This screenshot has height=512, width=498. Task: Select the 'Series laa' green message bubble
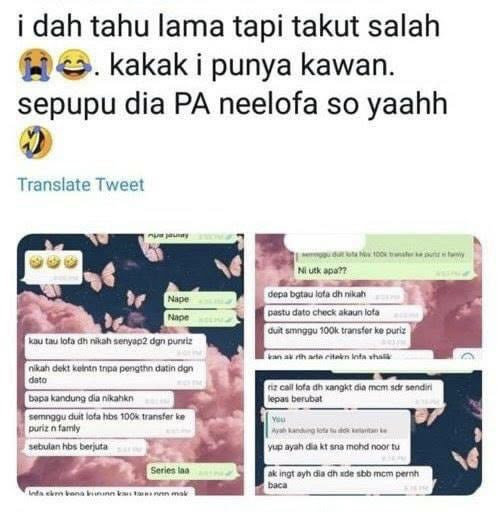tap(192, 471)
